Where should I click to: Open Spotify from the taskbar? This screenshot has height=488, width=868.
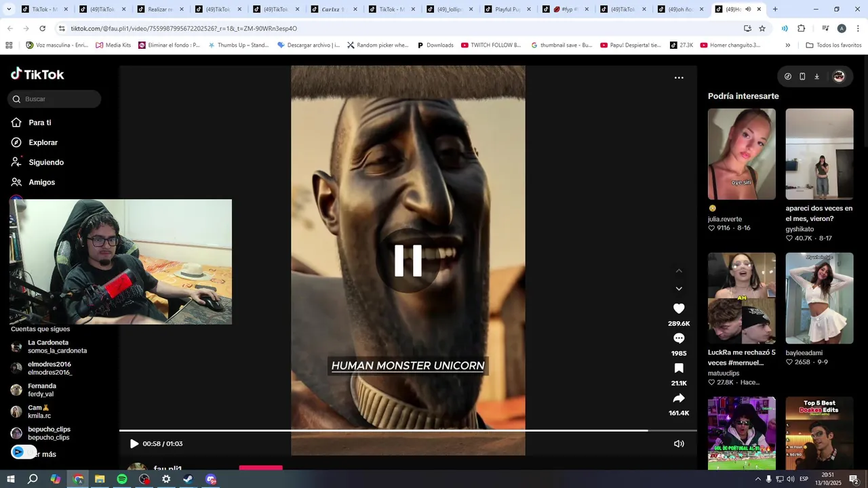(122, 479)
